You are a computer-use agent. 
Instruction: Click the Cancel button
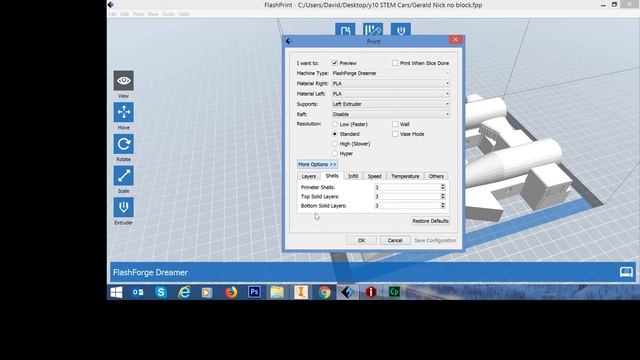pos(395,240)
